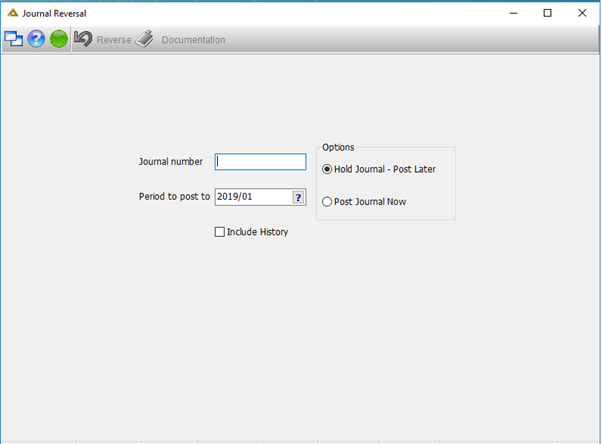The height and width of the screenshot is (444, 602).
Task: Maximize the Journal Reversal window
Action: pyautogui.click(x=547, y=13)
